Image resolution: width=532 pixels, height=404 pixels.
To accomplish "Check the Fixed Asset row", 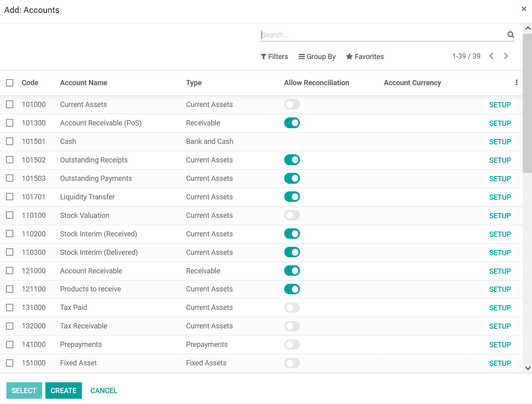I will pyautogui.click(x=10, y=363).
